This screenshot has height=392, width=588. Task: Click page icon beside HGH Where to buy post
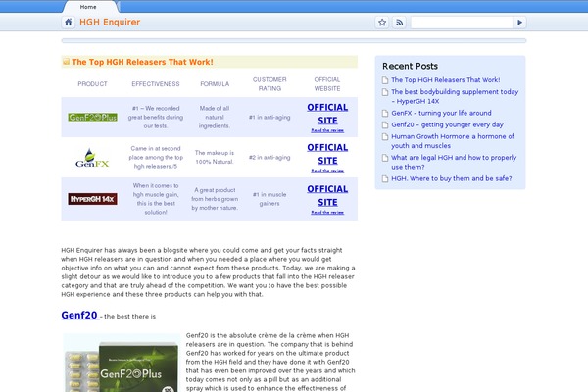point(385,179)
